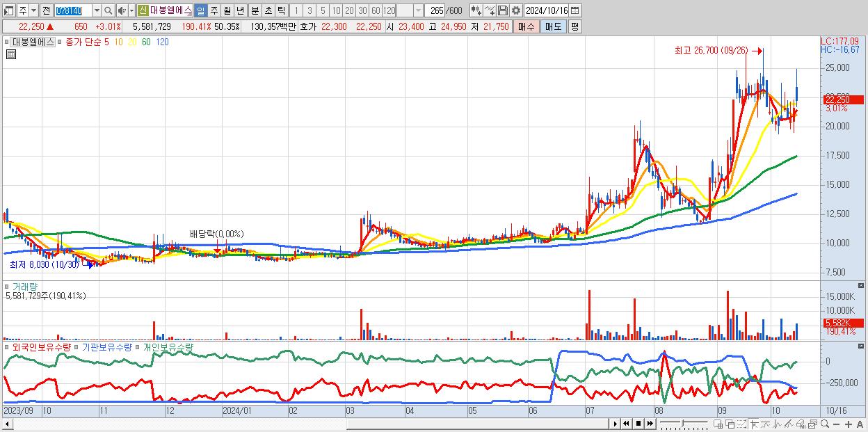Click the 매수 buy button
Screen dimensions: 868x432
pos(527,26)
